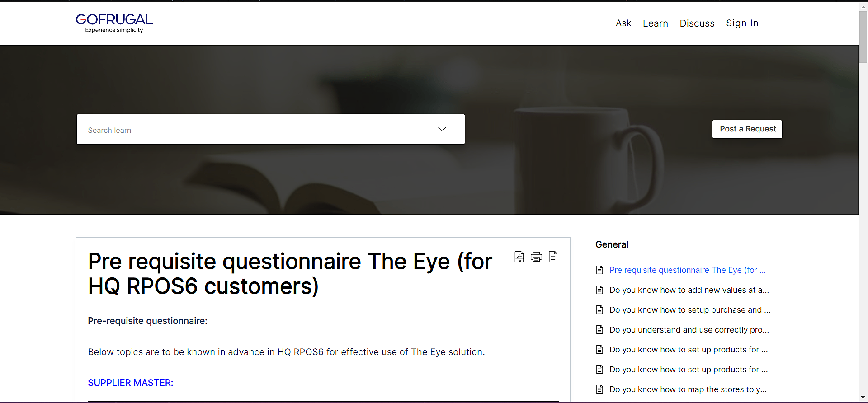The width and height of the screenshot is (868, 403).
Task: Click the Sign In link
Action: click(742, 23)
